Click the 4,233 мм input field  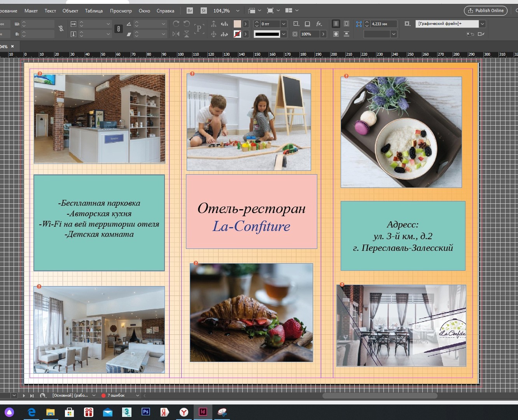click(383, 24)
